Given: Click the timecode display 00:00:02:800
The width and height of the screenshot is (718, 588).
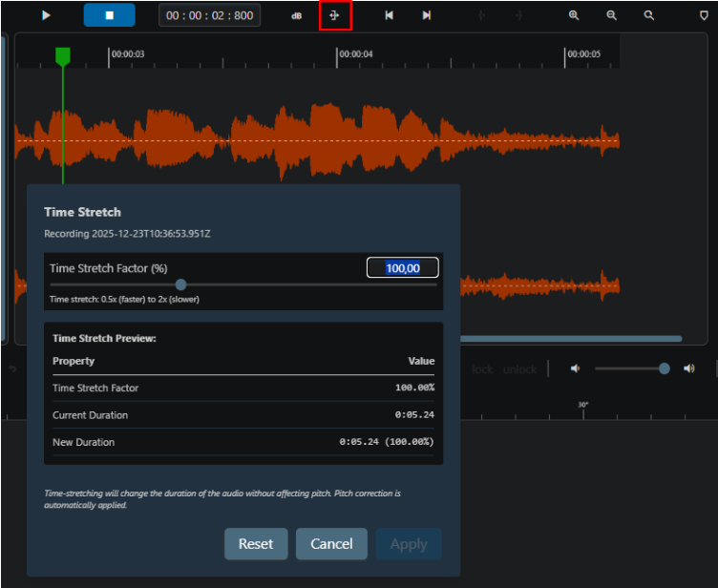Looking at the screenshot, I should point(210,15).
